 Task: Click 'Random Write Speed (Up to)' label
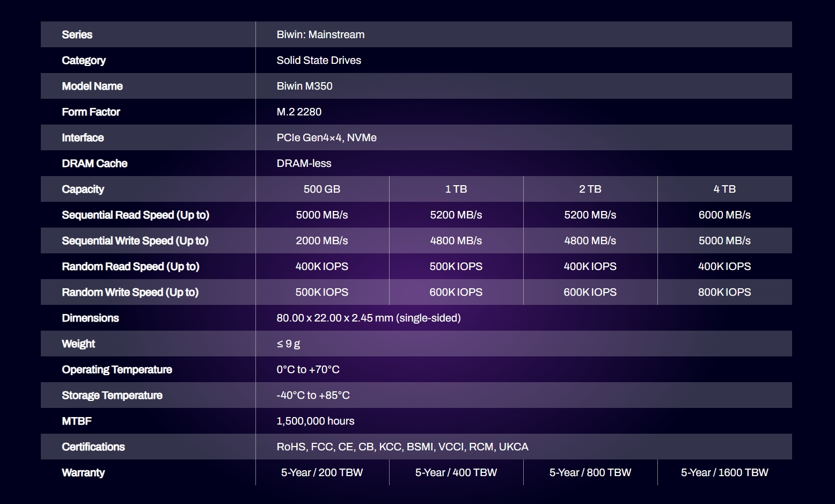pos(130,293)
